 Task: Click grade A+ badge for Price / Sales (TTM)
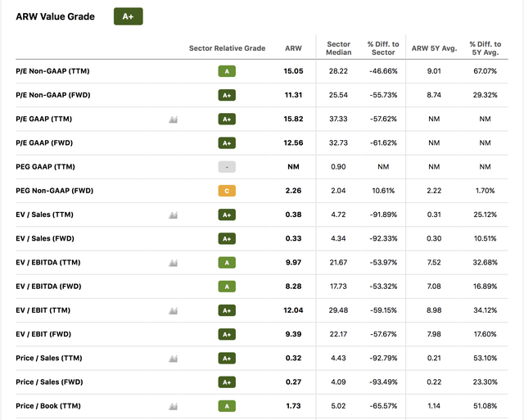pos(227,358)
